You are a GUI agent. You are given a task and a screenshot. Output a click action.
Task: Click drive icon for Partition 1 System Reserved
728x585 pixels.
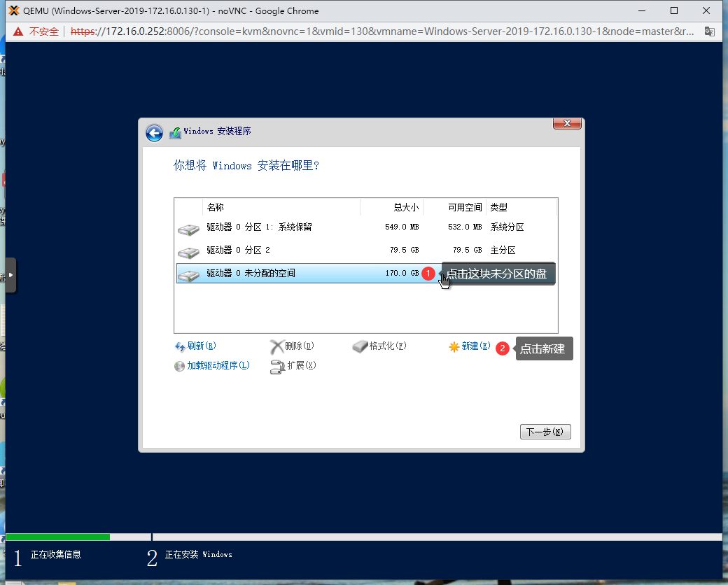(x=188, y=230)
